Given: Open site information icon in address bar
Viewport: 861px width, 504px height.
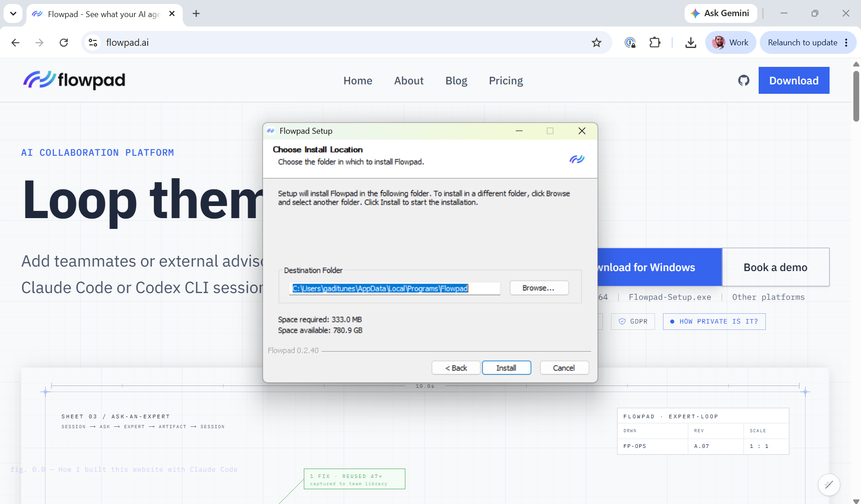Looking at the screenshot, I should [x=93, y=43].
